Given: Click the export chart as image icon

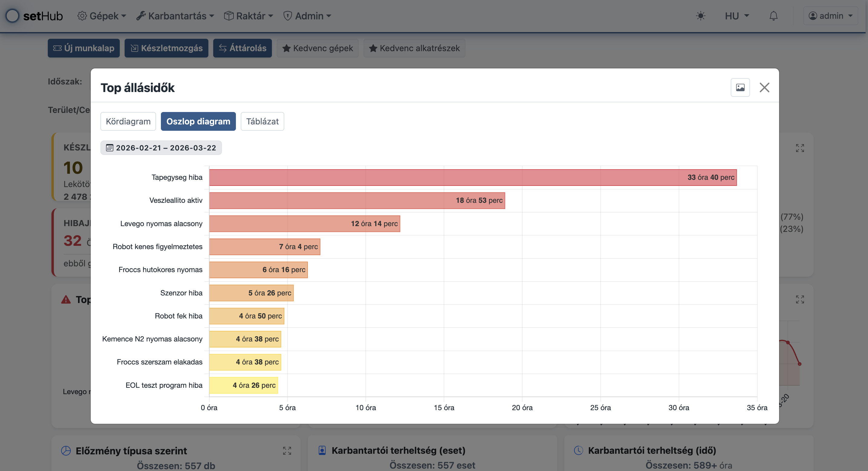Looking at the screenshot, I should coord(740,88).
